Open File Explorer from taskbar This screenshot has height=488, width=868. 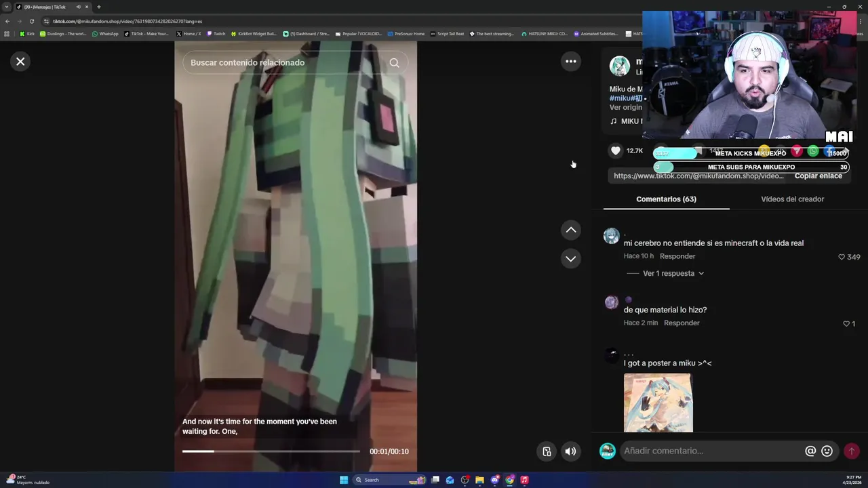pos(479,480)
